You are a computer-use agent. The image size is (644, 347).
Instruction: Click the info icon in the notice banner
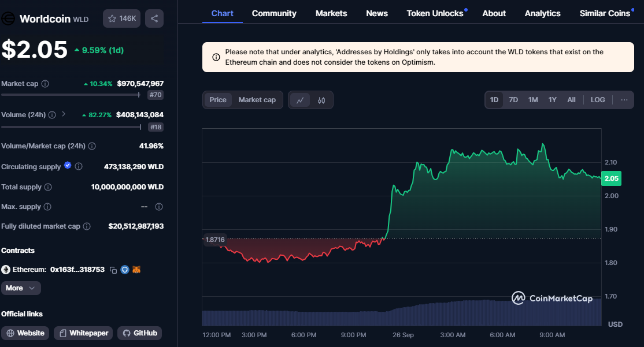(216, 57)
